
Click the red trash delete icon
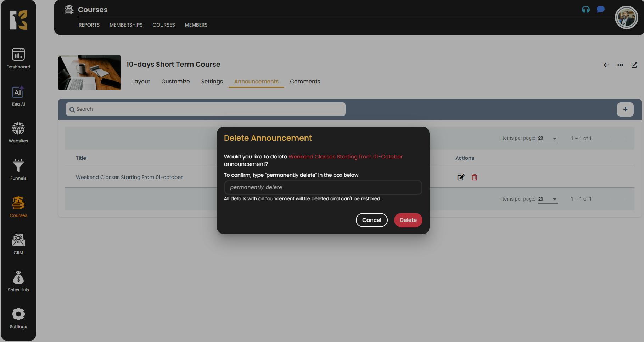(x=474, y=178)
